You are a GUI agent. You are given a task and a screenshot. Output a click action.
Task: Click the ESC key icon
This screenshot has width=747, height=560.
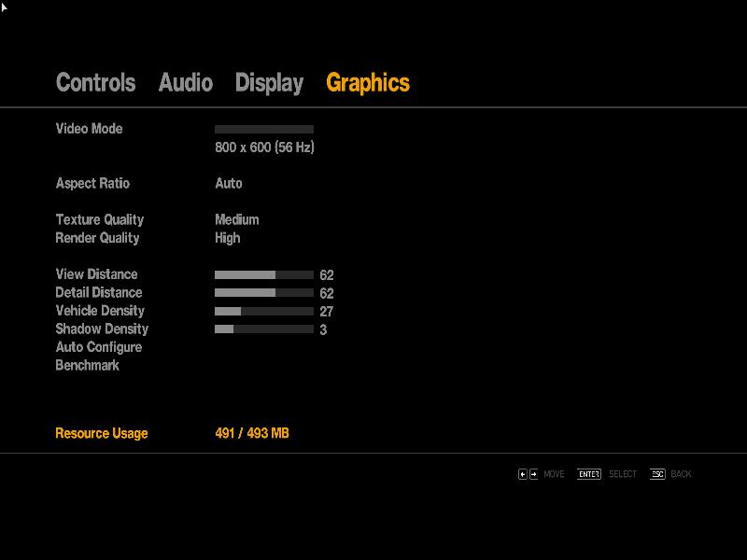coord(657,474)
